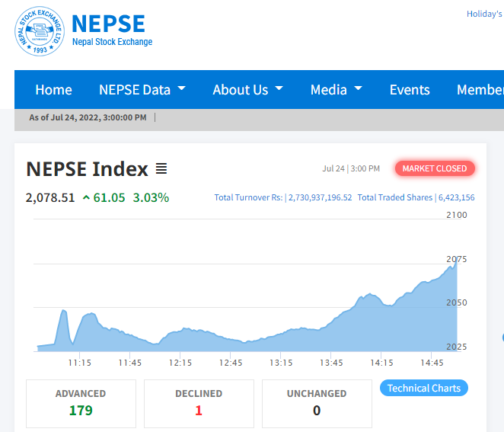Click the Total Turnover Rs value
The height and width of the screenshot is (432, 504).
320,198
